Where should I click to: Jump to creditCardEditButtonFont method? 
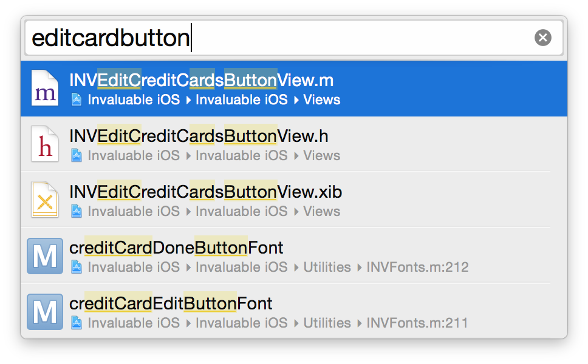point(171,303)
